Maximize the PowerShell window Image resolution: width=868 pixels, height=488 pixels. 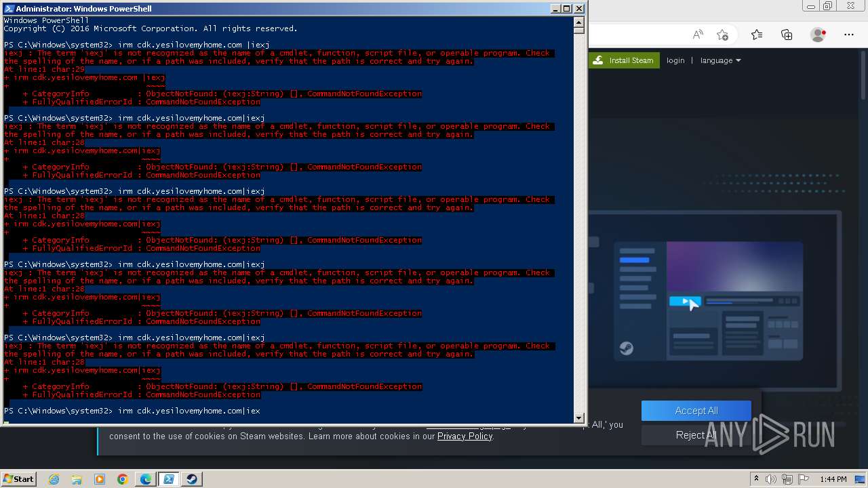pyautogui.click(x=566, y=9)
